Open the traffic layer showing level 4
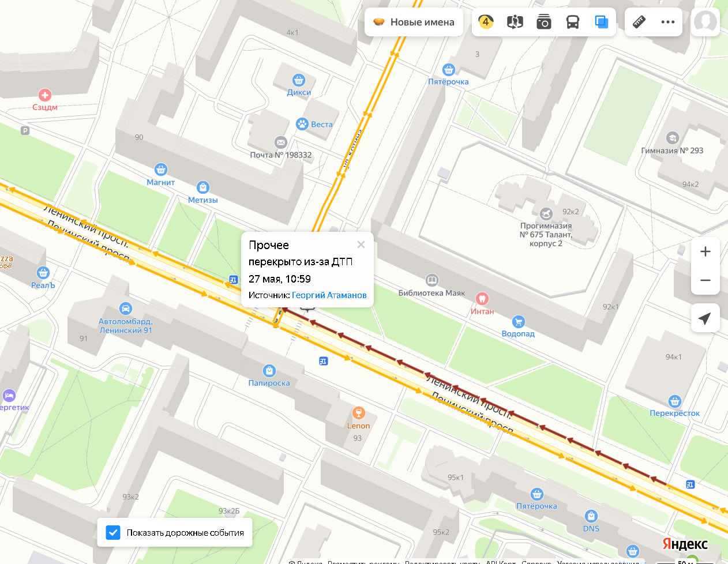 pos(486,22)
